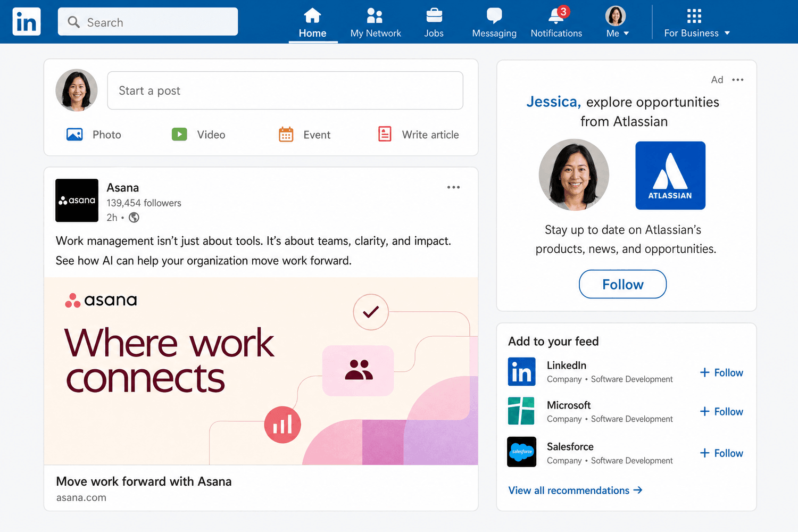Click the Start a post box
This screenshot has height=532, width=798.
(x=285, y=90)
